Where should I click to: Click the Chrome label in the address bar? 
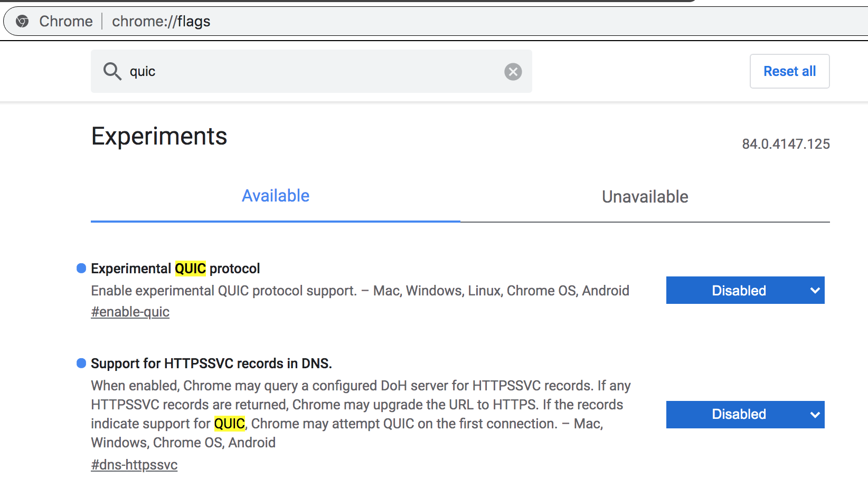(x=66, y=21)
